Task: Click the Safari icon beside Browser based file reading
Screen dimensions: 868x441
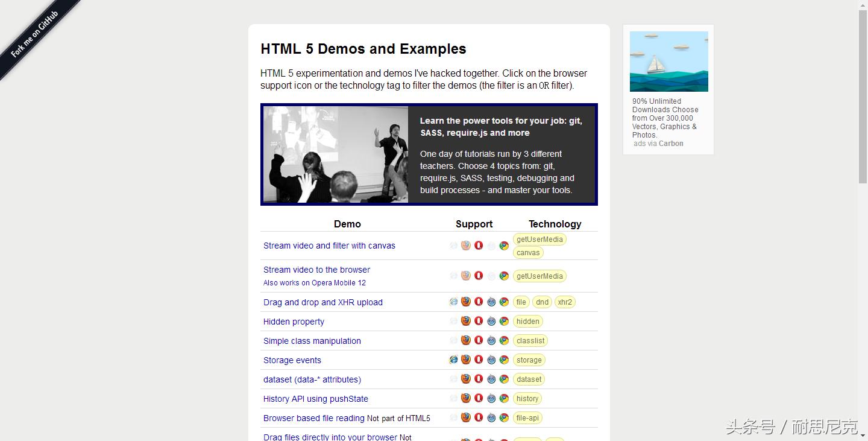Action: 491,417
